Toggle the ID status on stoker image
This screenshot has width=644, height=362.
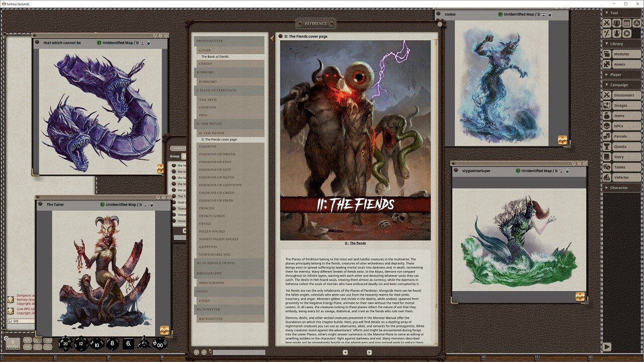coord(500,14)
